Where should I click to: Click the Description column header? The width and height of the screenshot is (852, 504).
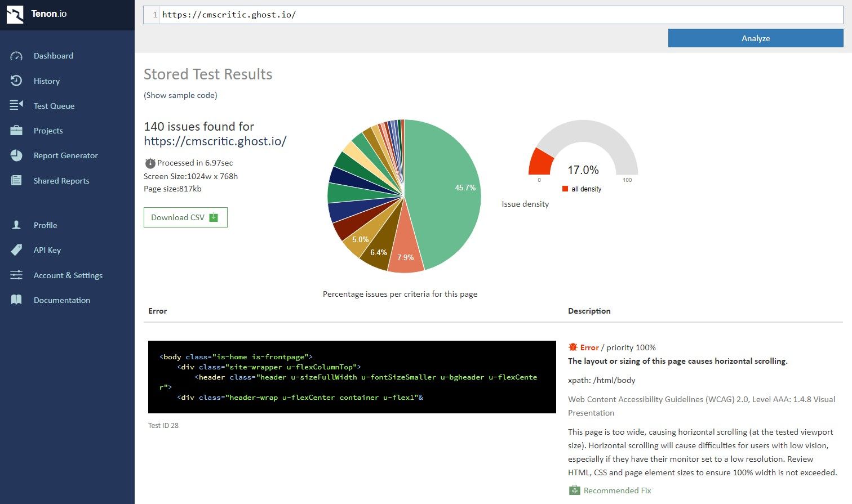pyautogui.click(x=589, y=311)
